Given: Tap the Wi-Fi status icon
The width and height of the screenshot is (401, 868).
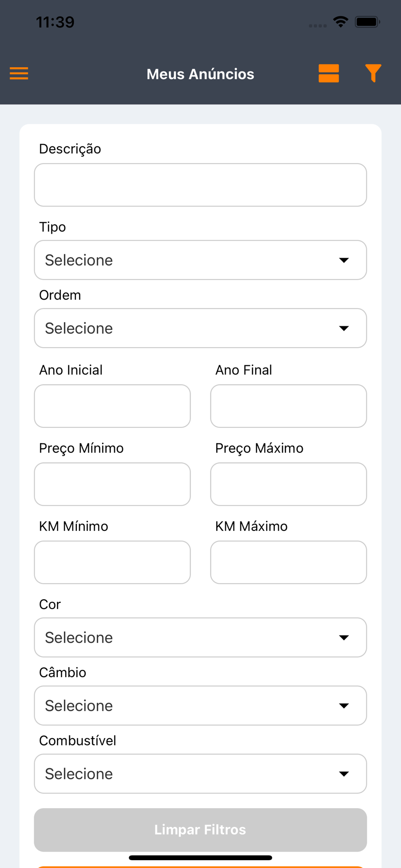Looking at the screenshot, I should (341, 22).
